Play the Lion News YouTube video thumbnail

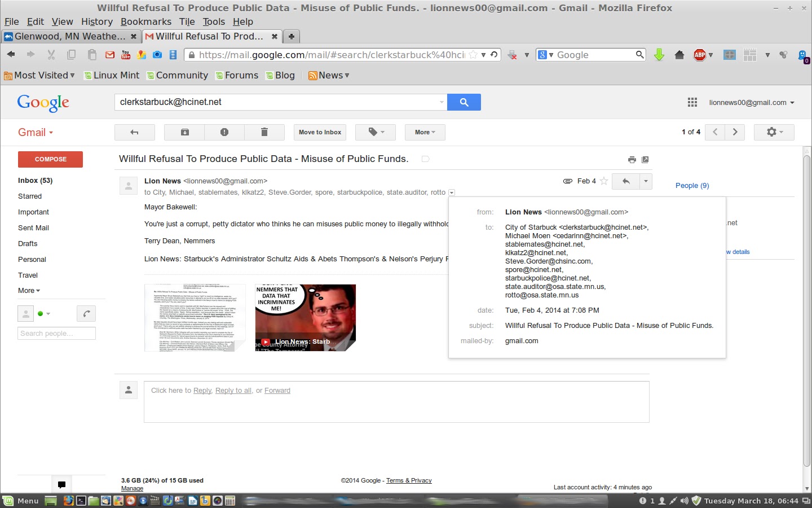pos(305,318)
